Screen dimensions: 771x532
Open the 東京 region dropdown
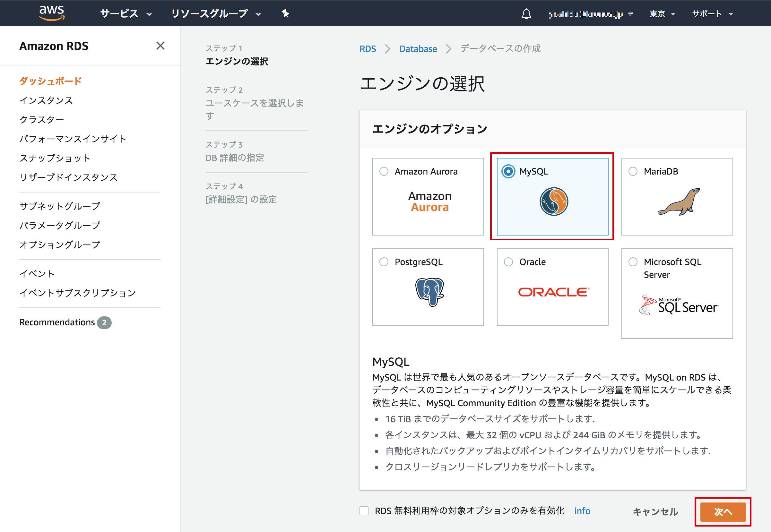[x=662, y=14]
